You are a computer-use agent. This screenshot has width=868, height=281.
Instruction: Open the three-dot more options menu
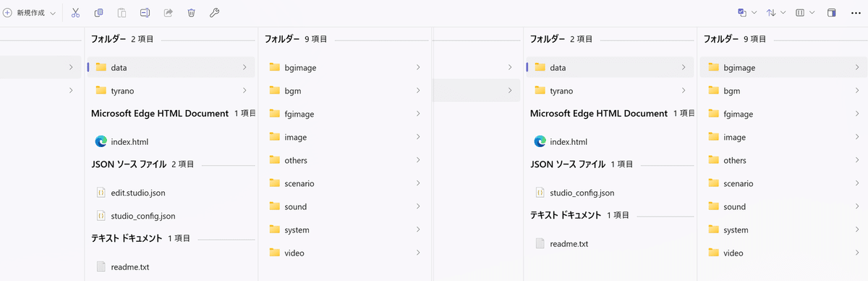point(856,13)
